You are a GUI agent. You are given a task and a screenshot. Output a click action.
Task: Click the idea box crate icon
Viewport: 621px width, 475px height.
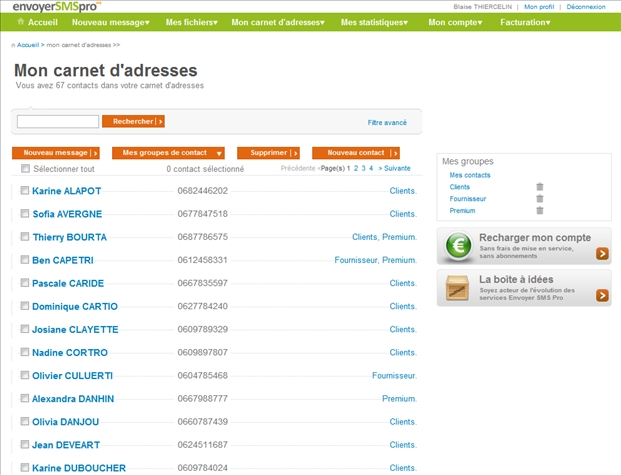click(459, 288)
